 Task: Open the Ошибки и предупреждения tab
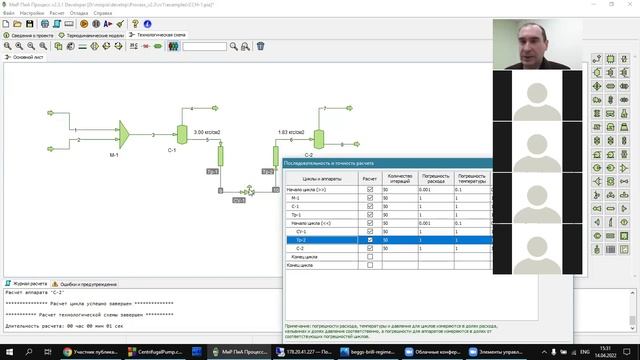[x=84, y=284]
